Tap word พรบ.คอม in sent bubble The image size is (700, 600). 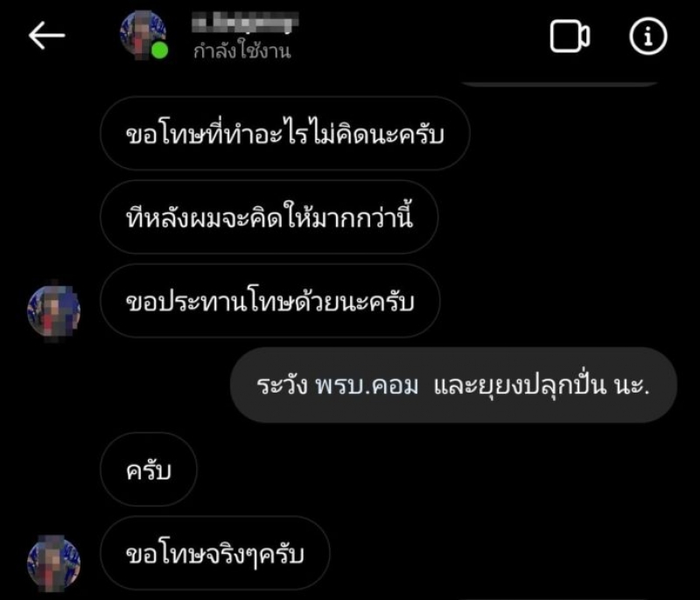[367, 386]
